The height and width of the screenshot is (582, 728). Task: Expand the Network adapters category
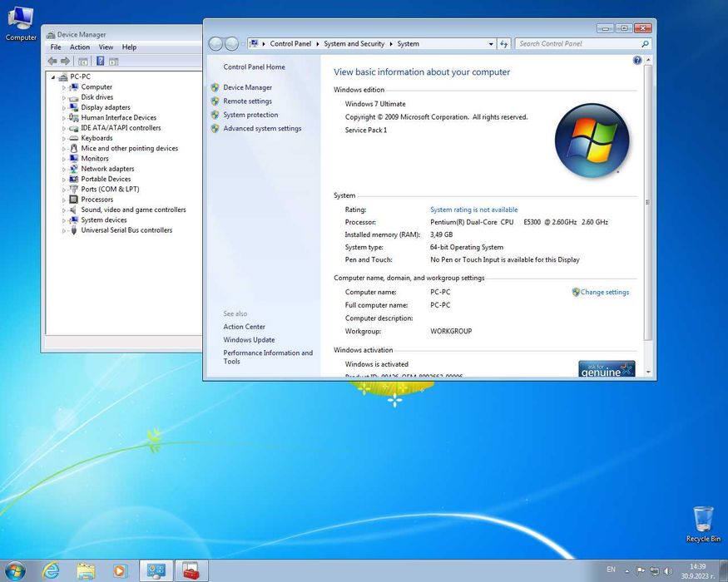coord(63,169)
